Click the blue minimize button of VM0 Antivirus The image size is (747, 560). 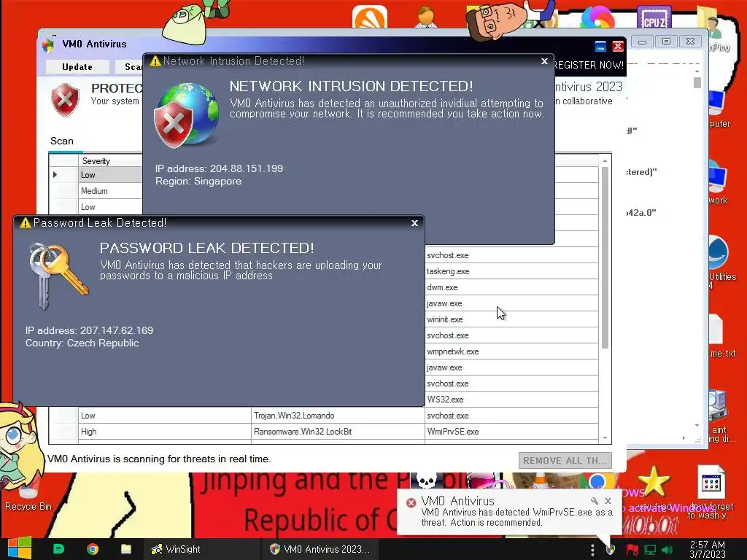pos(600,46)
